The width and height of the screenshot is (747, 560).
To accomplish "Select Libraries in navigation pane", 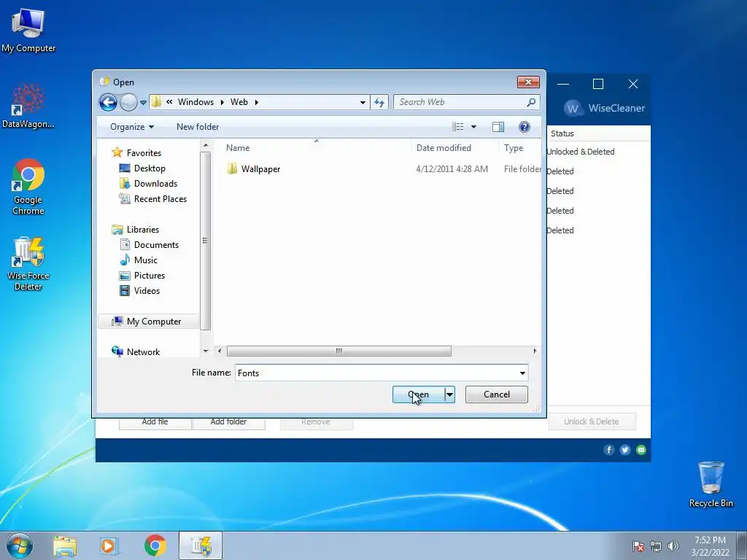I will tap(142, 230).
